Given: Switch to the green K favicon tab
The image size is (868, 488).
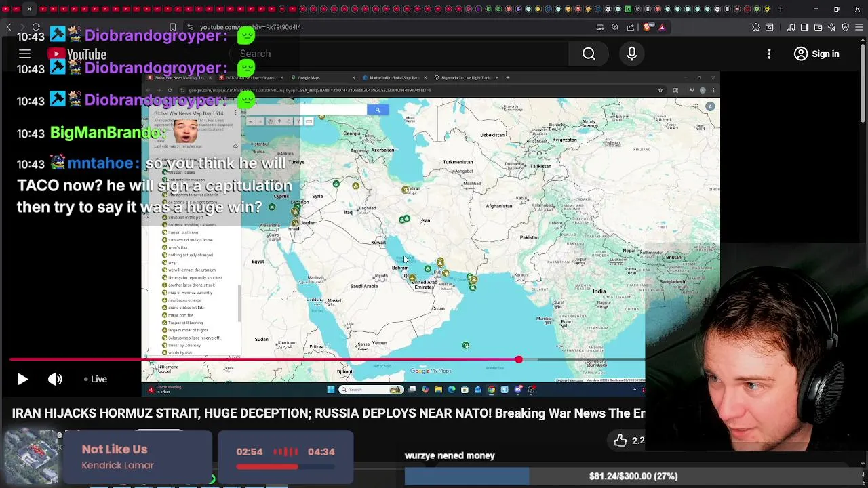Looking at the screenshot, I should pyautogui.click(x=628, y=9).
